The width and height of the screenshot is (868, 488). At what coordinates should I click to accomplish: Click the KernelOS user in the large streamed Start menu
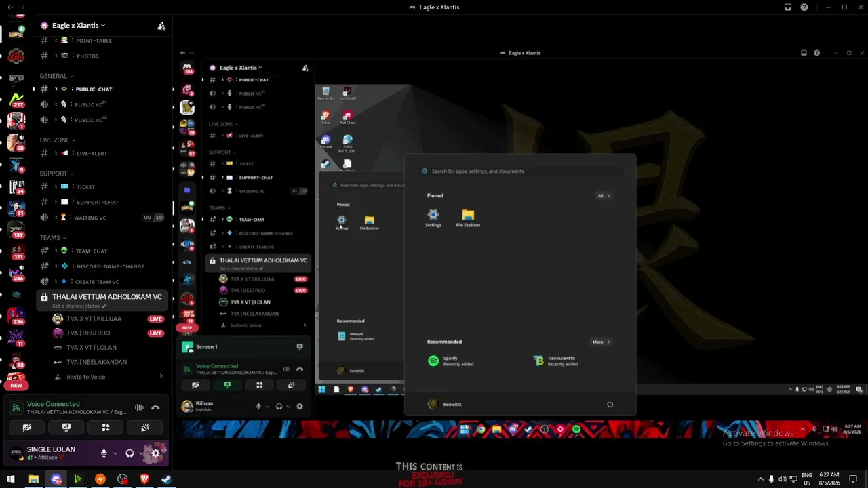pos(445,405)
